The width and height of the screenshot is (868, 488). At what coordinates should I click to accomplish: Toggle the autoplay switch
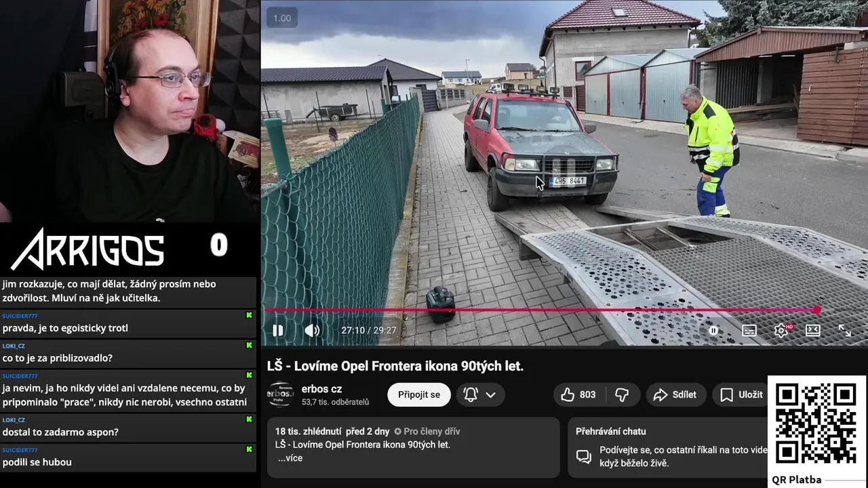(x=713, y=331)
